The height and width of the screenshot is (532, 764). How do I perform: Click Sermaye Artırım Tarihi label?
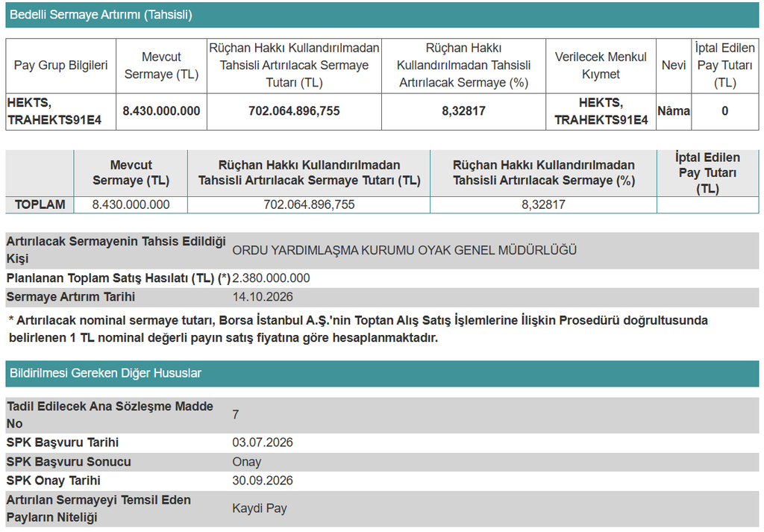pos(71,297)
